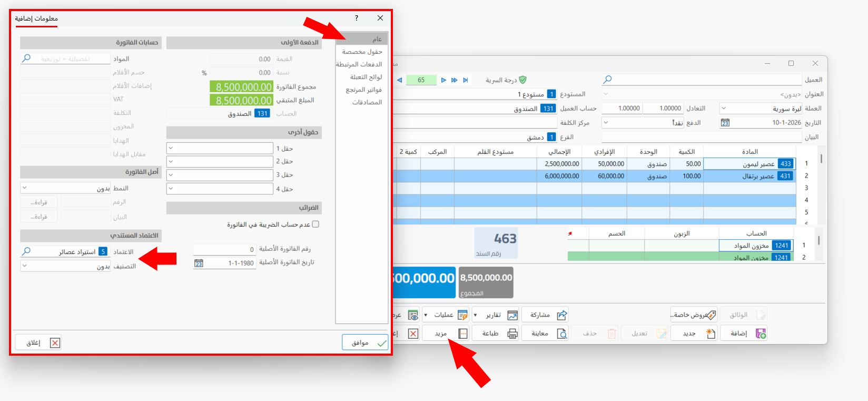This screenshot has width=868, height=401.
Task: Jump to last record in invoice window
Action: (466, 80)
